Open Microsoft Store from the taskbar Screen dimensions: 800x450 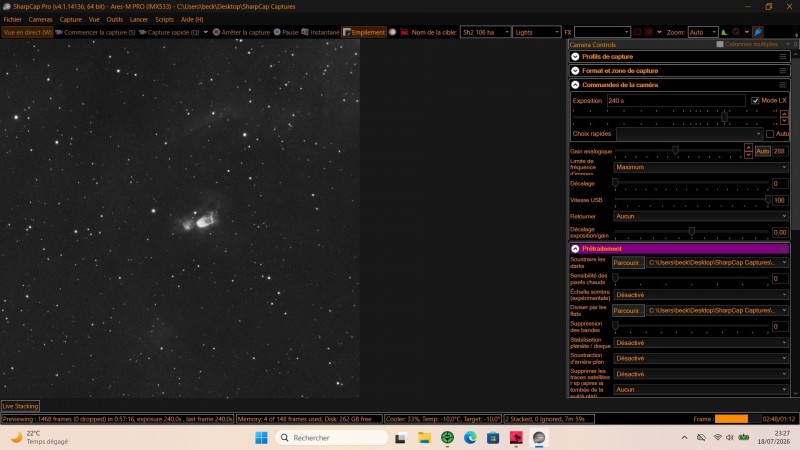click(x=493, y=438)
